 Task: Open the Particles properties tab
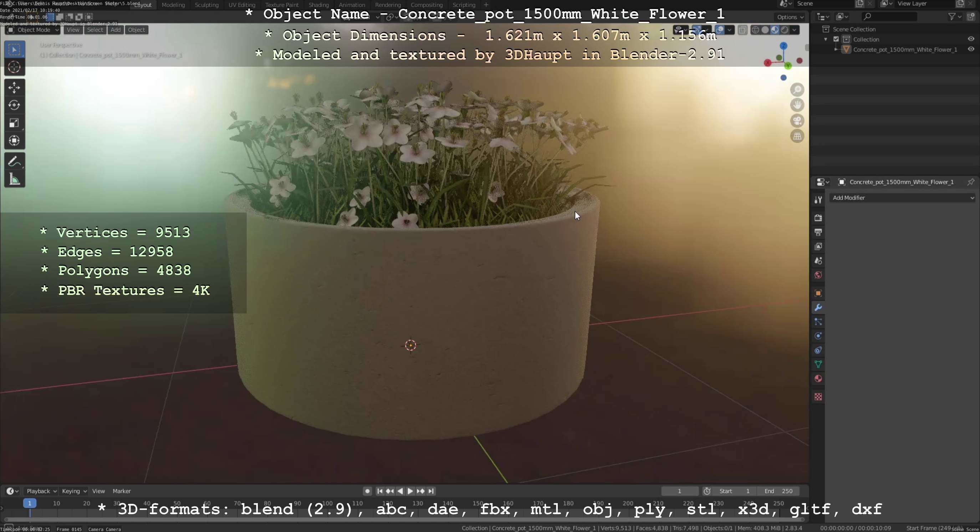[818, 322]
